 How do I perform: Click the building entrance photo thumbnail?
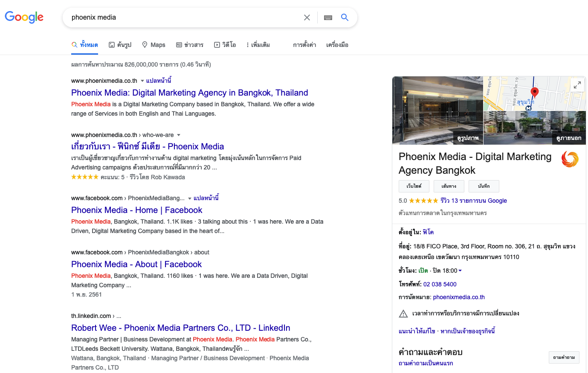437,110
